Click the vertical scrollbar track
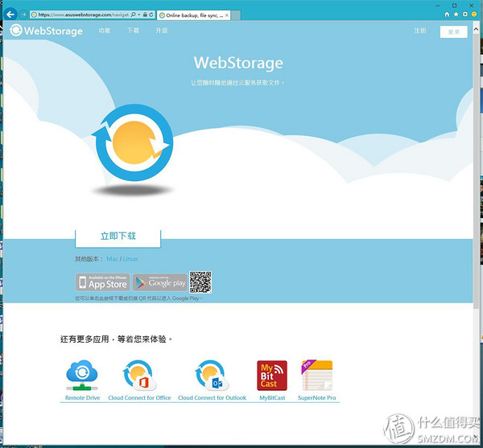 (476, 231)
